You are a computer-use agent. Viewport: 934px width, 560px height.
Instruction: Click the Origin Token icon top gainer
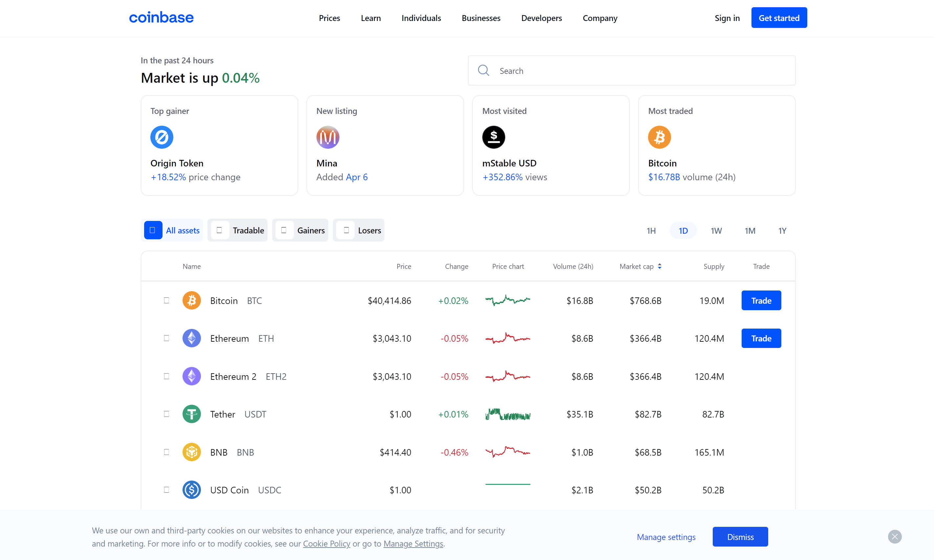click(161, 137)
